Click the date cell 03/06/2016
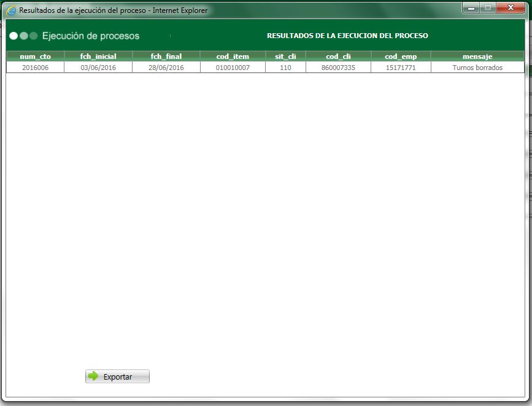This screenshot has width=532, height=406. (x=98, y=67)
